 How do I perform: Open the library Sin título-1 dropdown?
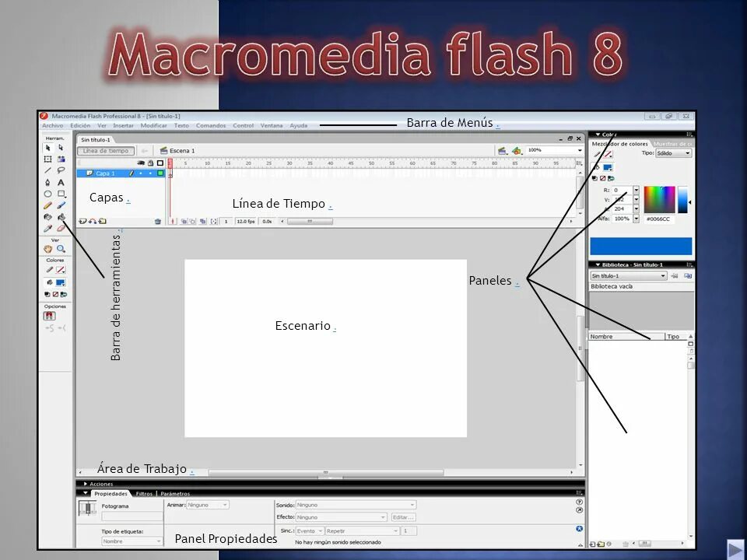pyautogui.click(x=628, y=275)
